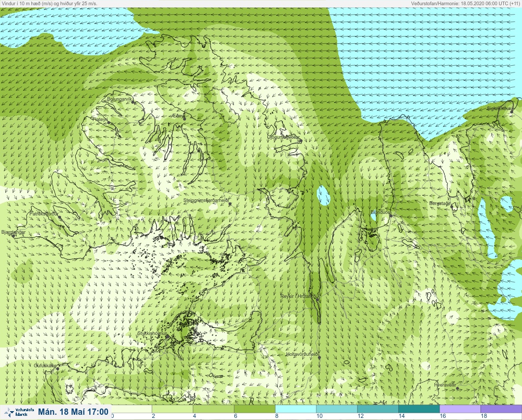Click the legend scale number 10

pos(319,416)
